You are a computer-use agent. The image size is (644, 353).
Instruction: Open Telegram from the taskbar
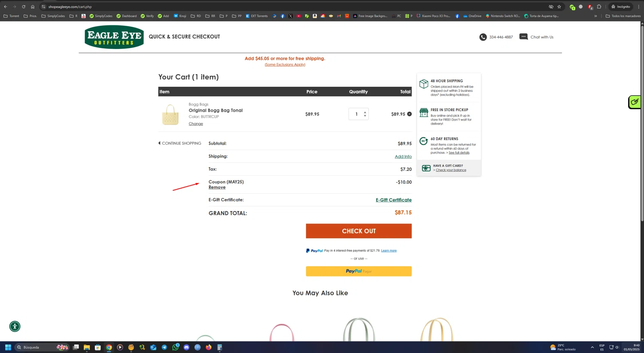click(164, 347)
